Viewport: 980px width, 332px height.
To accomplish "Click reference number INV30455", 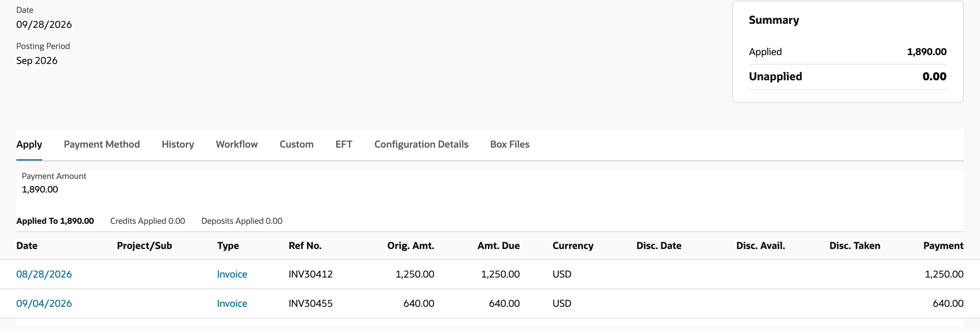I will coord(311,303).
